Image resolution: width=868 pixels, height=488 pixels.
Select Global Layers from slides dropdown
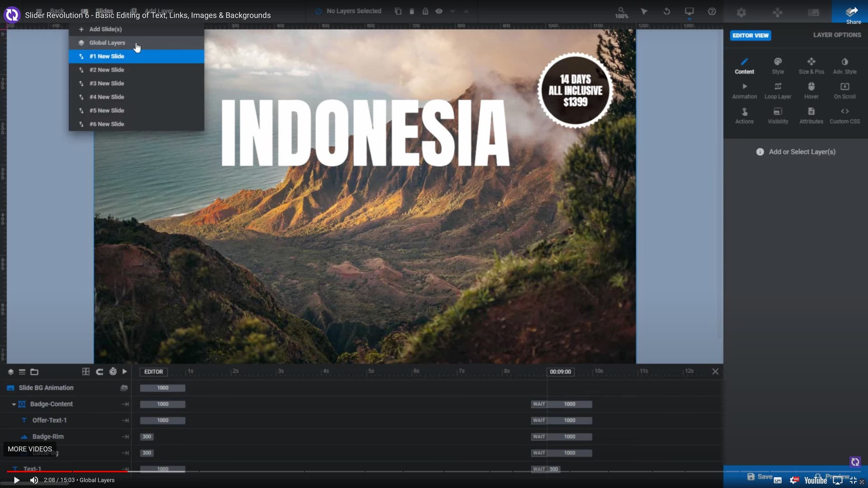click(x=107, y=42)
